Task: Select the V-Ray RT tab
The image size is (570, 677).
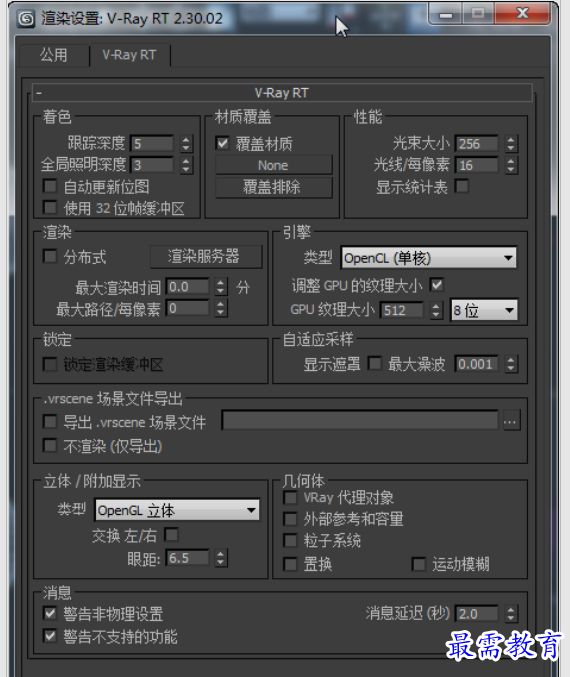Action: pos(130,55)
